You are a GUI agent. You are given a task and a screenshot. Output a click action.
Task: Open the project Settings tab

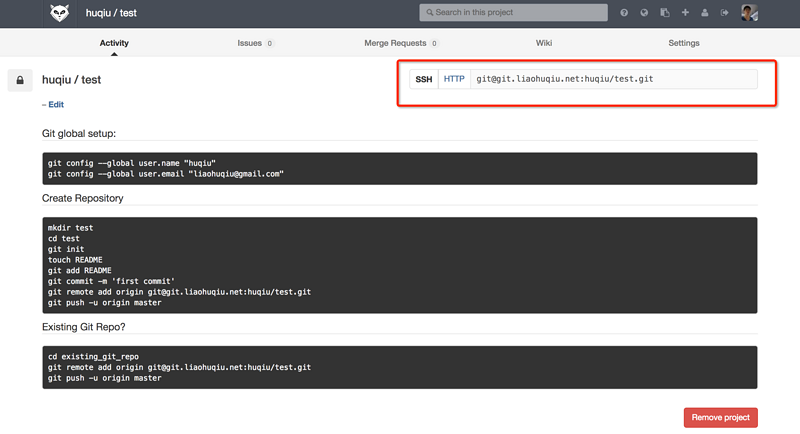pyautogui.click(x=684, y=43)
